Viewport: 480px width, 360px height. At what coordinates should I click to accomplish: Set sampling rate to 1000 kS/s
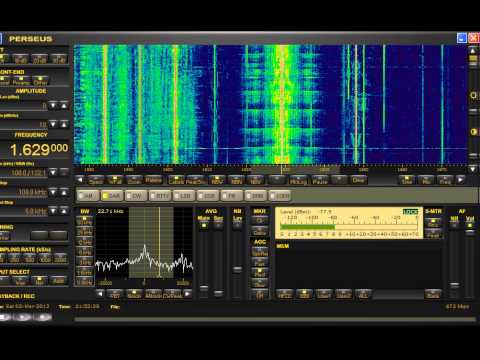pyautogui.click(x=45, y=258)
